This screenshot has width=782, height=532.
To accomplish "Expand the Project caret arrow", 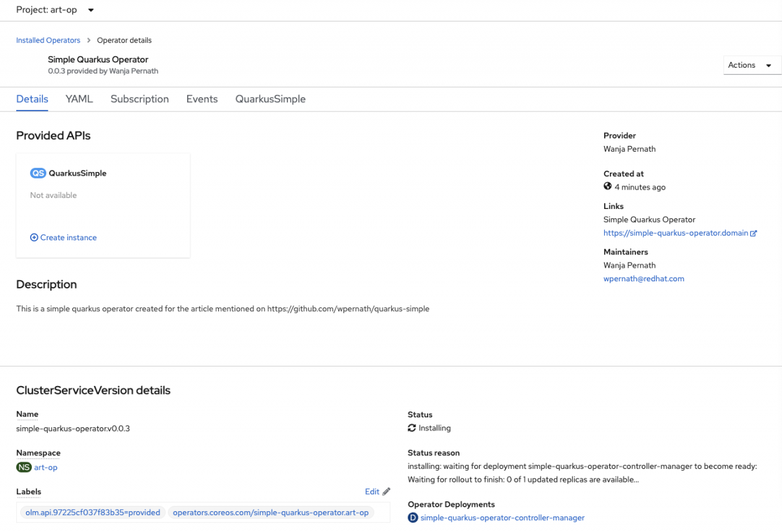I will [x=90, y=10].
